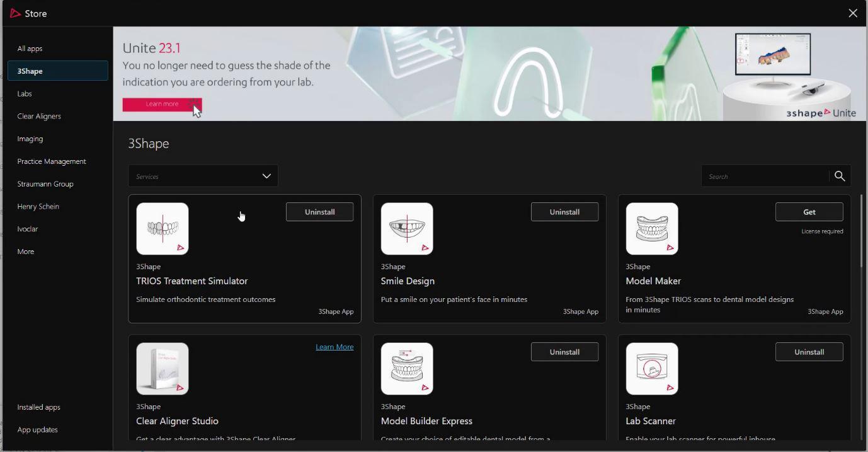
Task: Click the '3Shape App' tag on TRIOS Treatment Simulator
Action: [x=336, y=311]
